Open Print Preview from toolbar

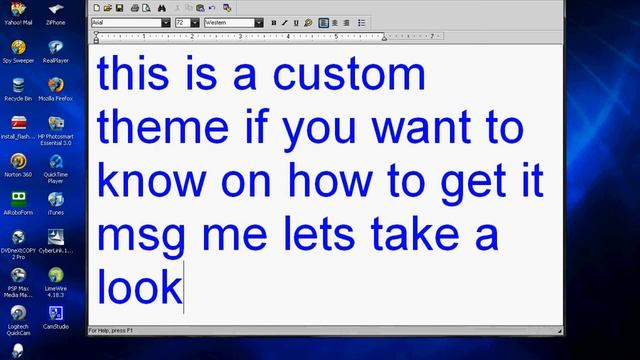point(146,8)
